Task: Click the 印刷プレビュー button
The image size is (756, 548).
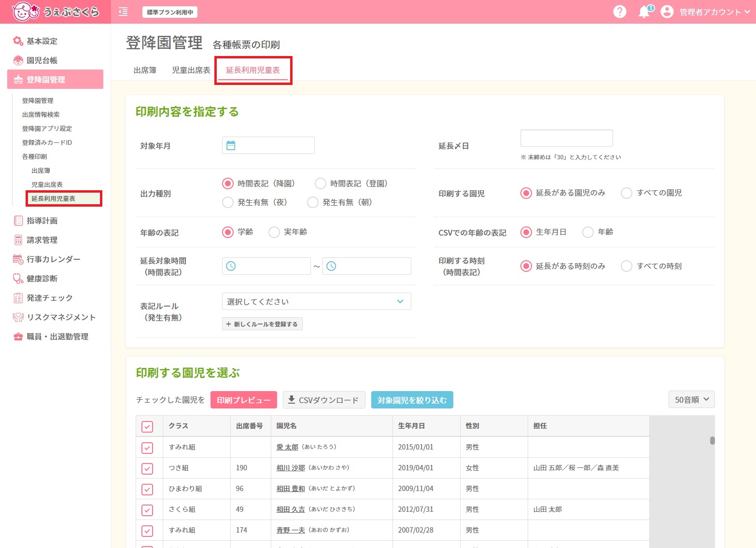Action: 244,400
